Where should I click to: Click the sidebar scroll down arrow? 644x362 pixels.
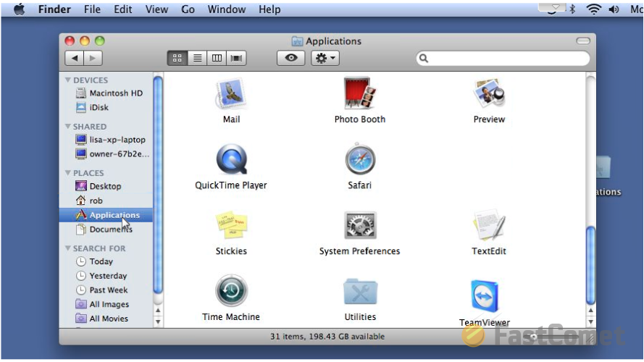point(158,321)
